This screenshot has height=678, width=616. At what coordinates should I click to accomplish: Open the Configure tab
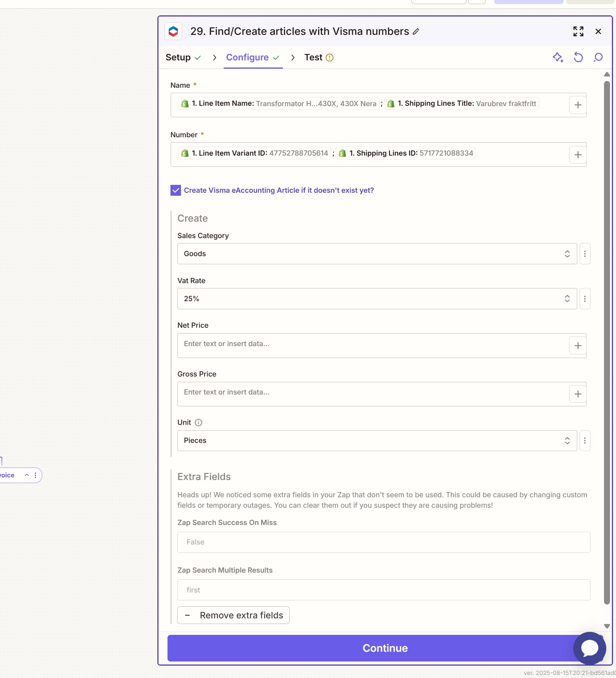pyautogui.click(x=253, y=57)
